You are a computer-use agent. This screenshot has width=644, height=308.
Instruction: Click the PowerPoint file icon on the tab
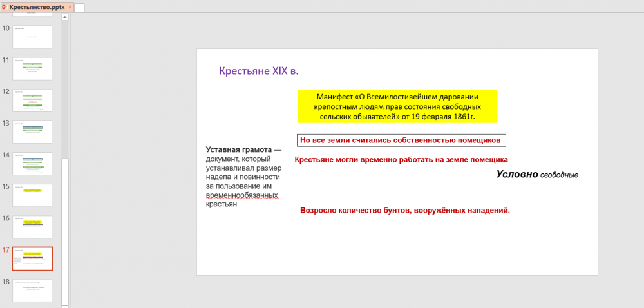pos(5,7)
